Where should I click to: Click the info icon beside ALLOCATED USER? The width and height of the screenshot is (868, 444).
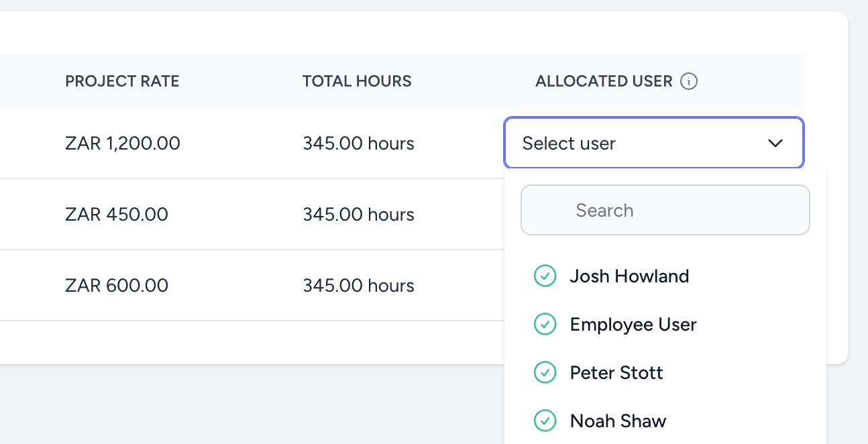click(690, 81)
